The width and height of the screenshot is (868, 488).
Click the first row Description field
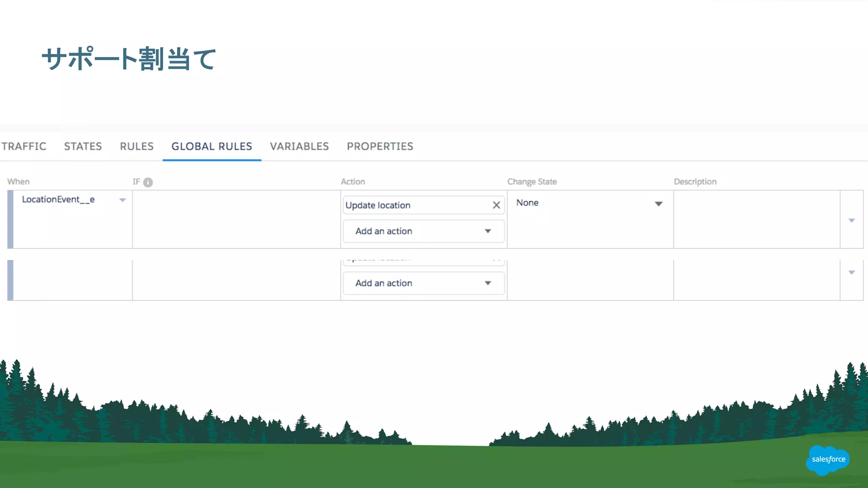tap(757, 219)
